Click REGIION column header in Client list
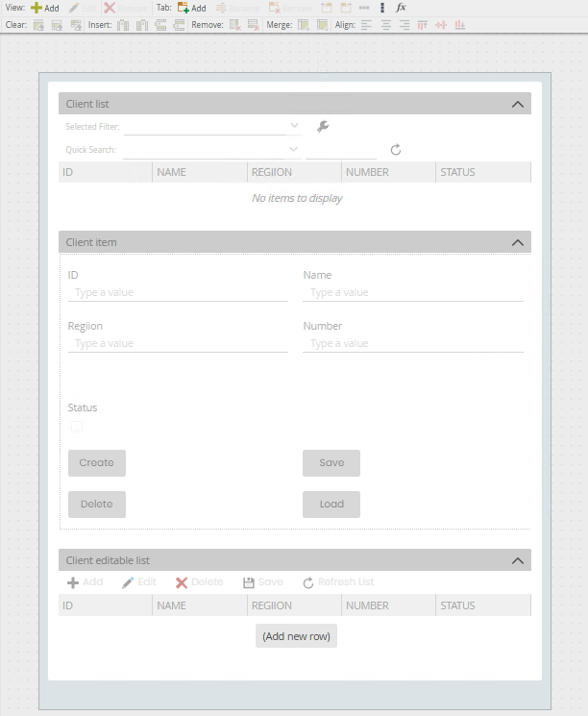Screen dimensions: 588x716 [294, 172]
